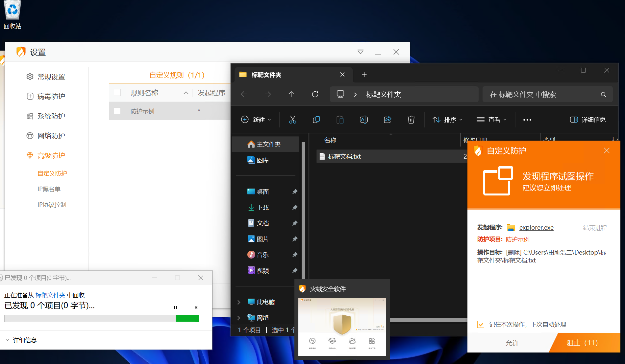Click the Cut scissors icon in Explorer toolbar
The width and height of the screenshot is (625, 364).
(x=292, y=120)
